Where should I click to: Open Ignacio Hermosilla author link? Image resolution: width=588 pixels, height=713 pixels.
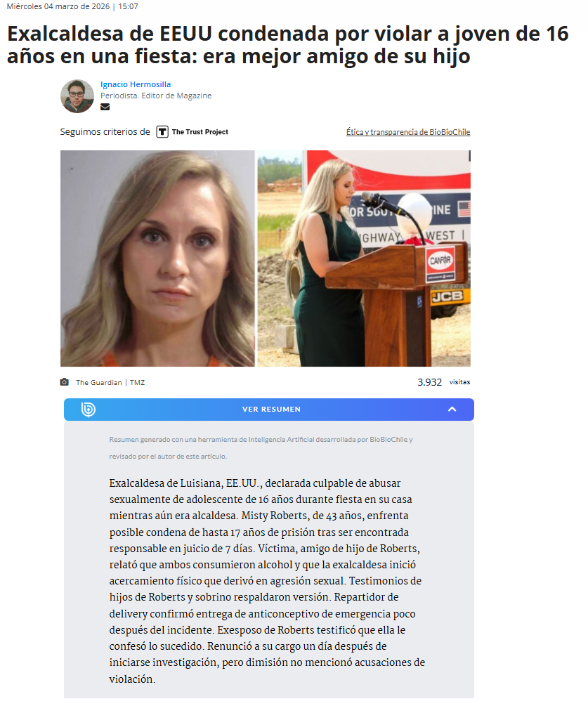pos(136,84)
